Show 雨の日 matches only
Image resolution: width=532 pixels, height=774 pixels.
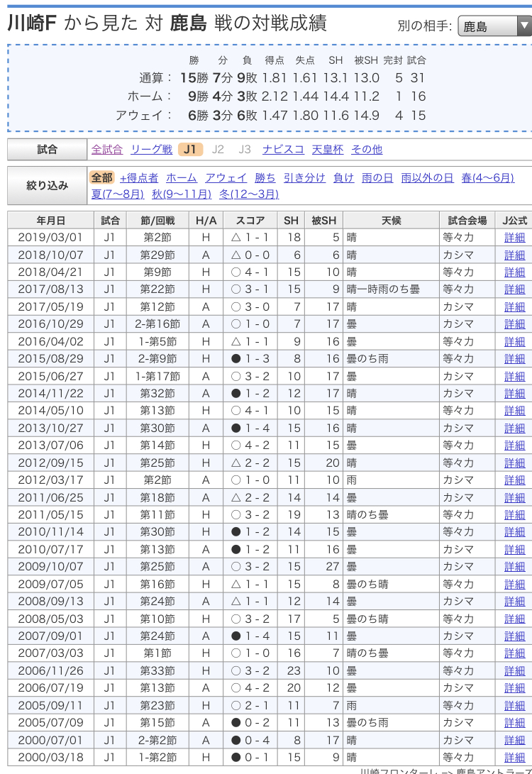(377, 177)
